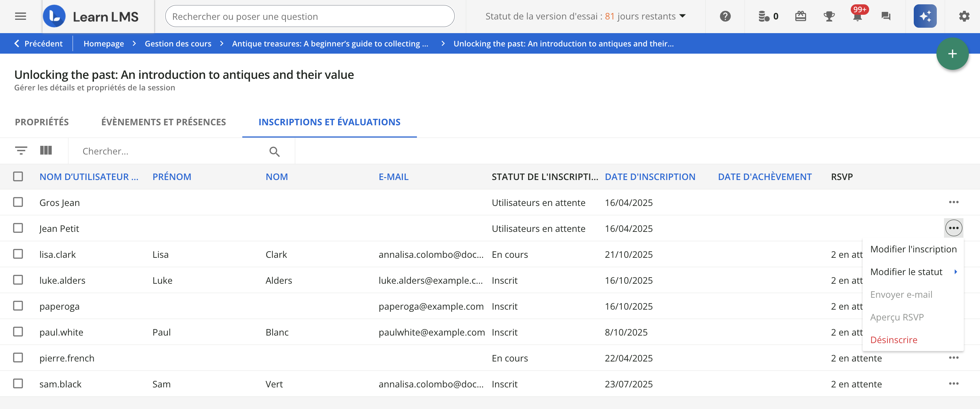980x409 pixels.
Task: Click the Gestion des cours breadcrumb
Action: tap(177, 44)
